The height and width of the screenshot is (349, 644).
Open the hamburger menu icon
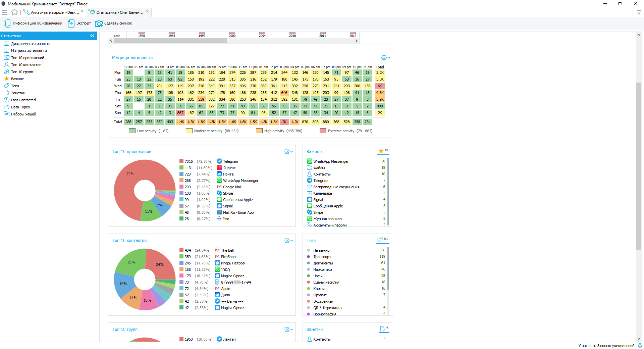tap(5, 12)
